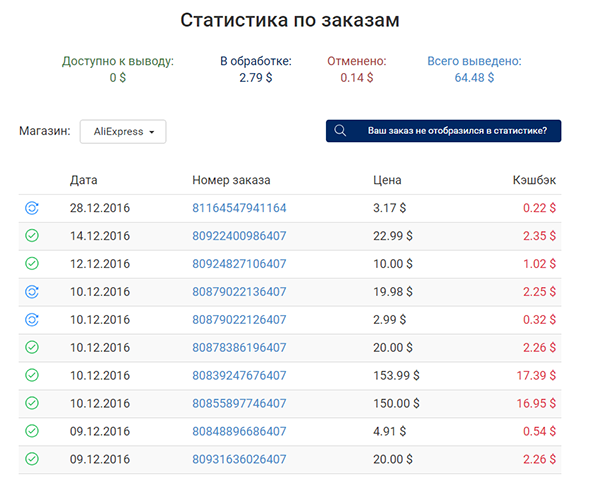Click confirmed status icon for order 80924827106407
This screenshot has width=600, height=486.
click(x=31, y=264)
